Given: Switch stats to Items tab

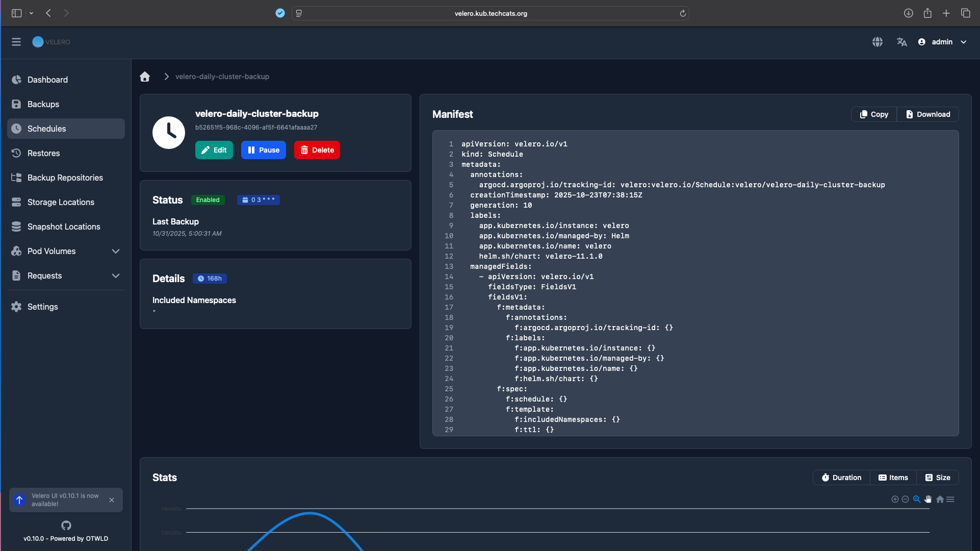Looking at the screenshot, I should 893,478.
